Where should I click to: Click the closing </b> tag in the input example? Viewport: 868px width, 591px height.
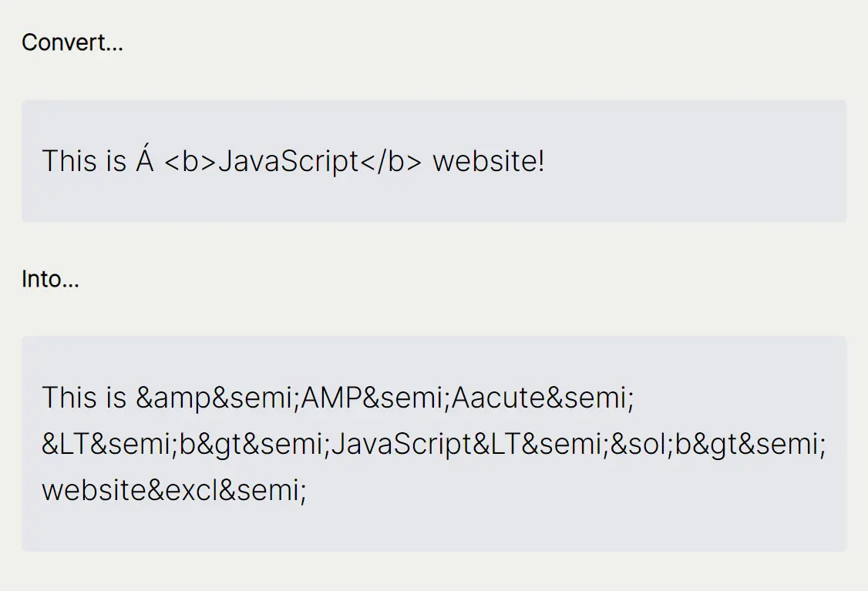tap(391, 162)
